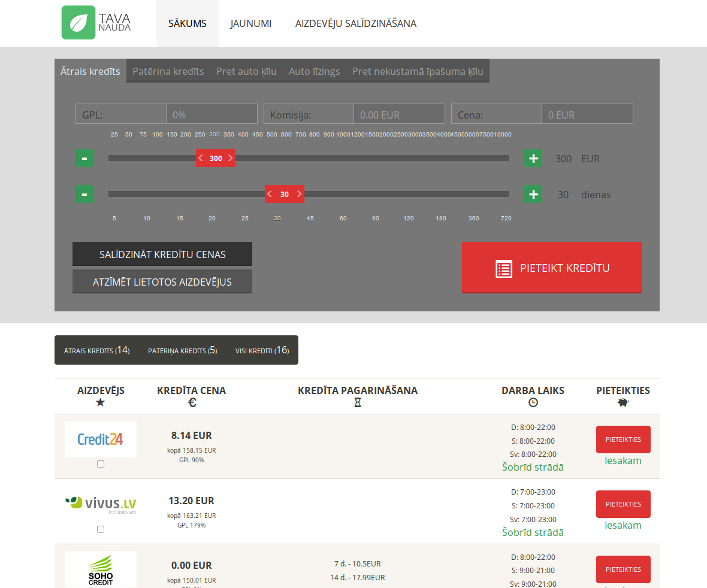Viewport: 707px width, 588px height.
Task: Click the GPL value field showing 0%
Action: pos(212,114)
